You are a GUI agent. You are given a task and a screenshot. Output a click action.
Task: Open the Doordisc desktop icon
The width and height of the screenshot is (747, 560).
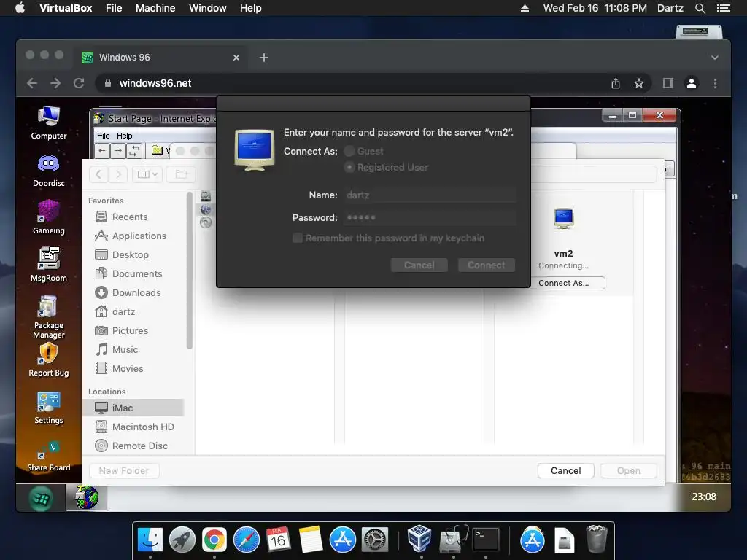49,171
